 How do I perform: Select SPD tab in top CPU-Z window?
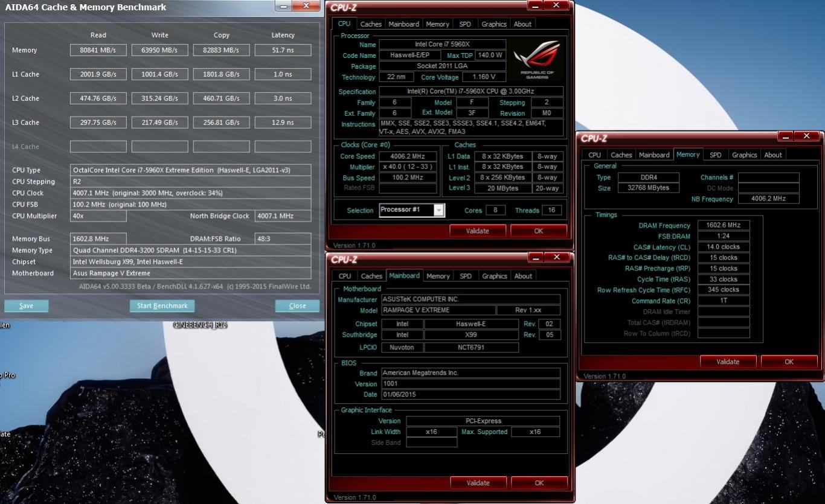464,24
